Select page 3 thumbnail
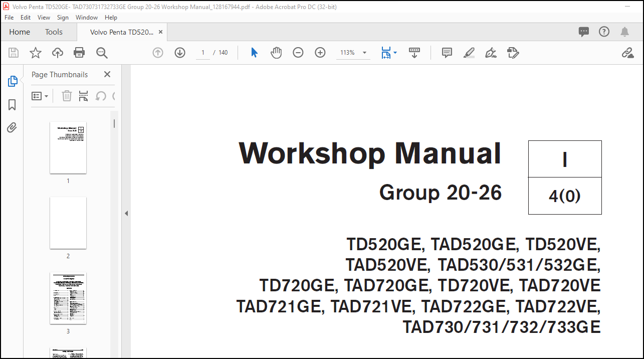This screenshot has width=644, height=359. click(x=68, y=298)
